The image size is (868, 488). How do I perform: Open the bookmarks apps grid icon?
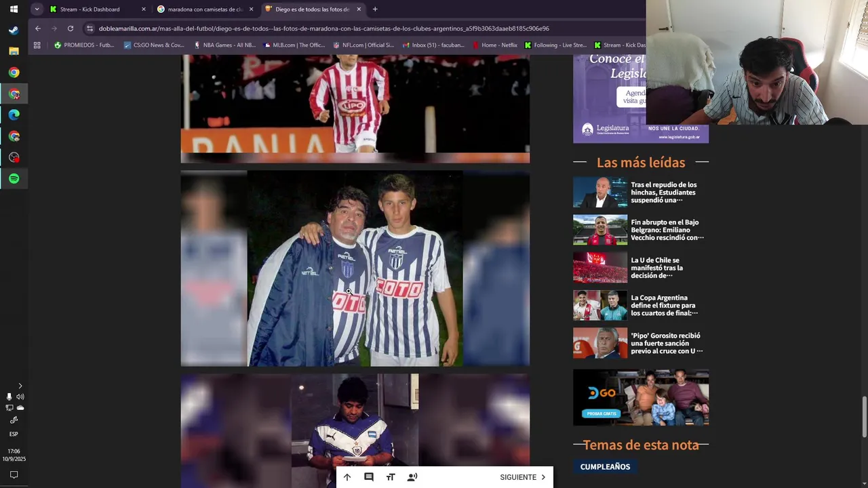tap(37, 45)
